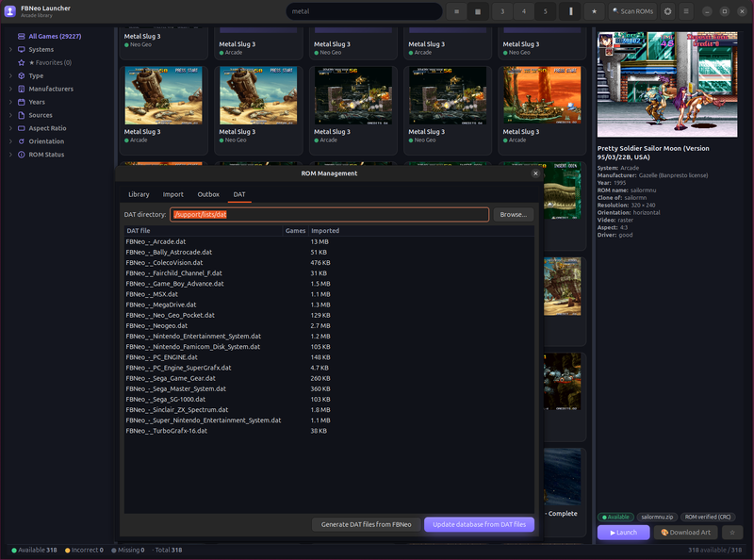This screenshot has height=560, width=754.
Task: Click the Manufacturers building icon
Action: pyautogui.click(x=21, y=89)
